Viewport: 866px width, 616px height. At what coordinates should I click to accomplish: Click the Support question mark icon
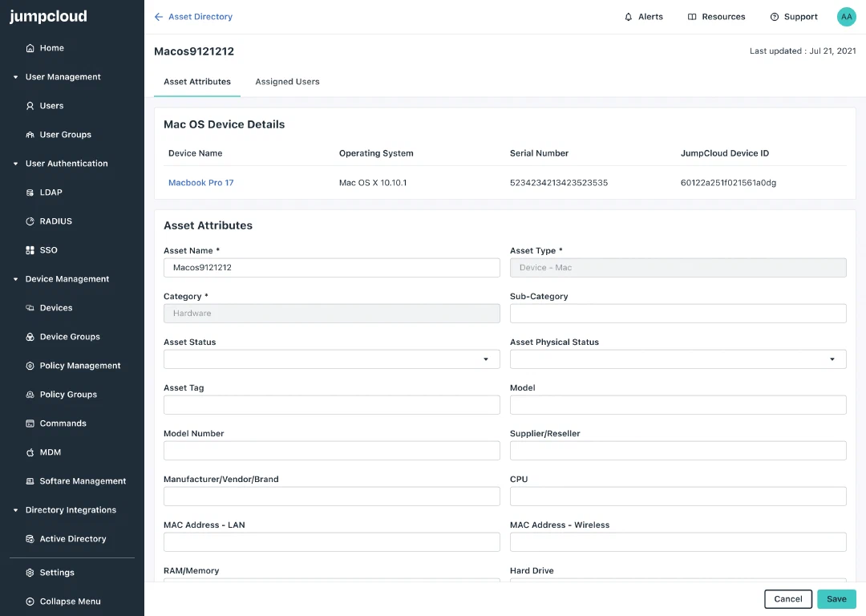click(x=775, y=17)
